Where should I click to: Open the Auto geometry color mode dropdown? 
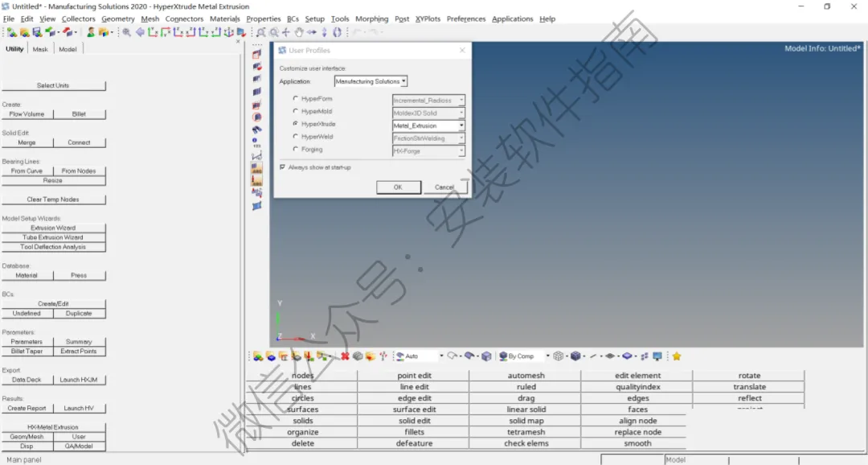point(441,356)
